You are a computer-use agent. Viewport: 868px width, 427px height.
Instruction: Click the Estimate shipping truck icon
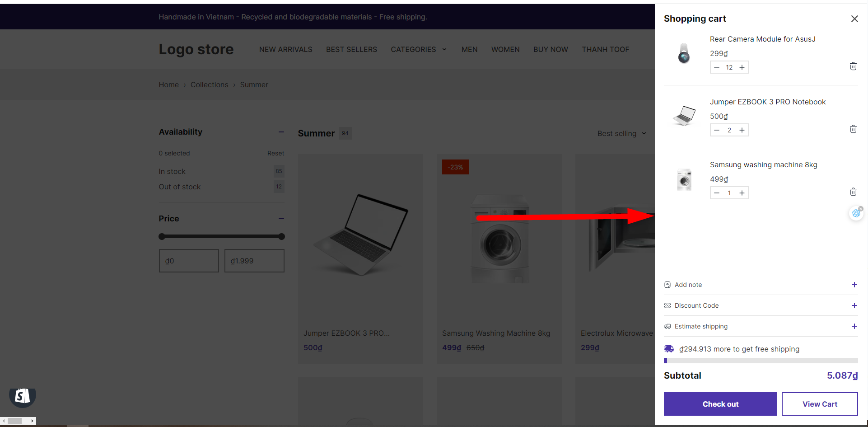pos(667,326)
